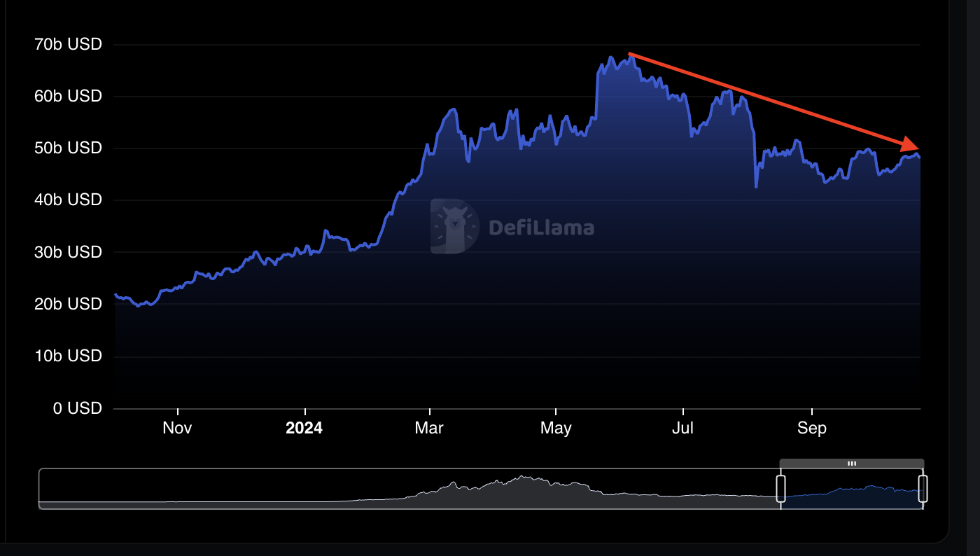Select the Nov label on the time axis

pos(177,428)
